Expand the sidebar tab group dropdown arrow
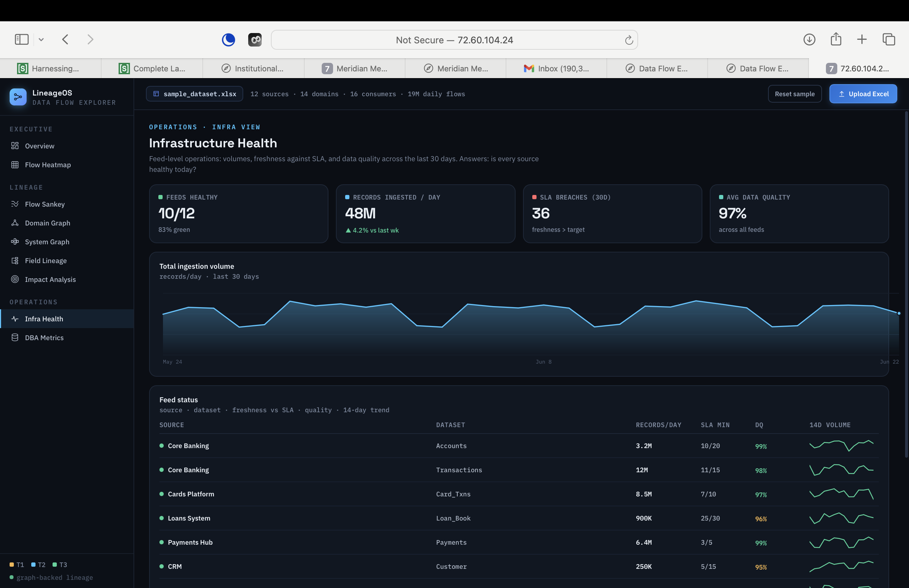Image resolution: width=909 pixels, height=588 pixels. (41, 40)
